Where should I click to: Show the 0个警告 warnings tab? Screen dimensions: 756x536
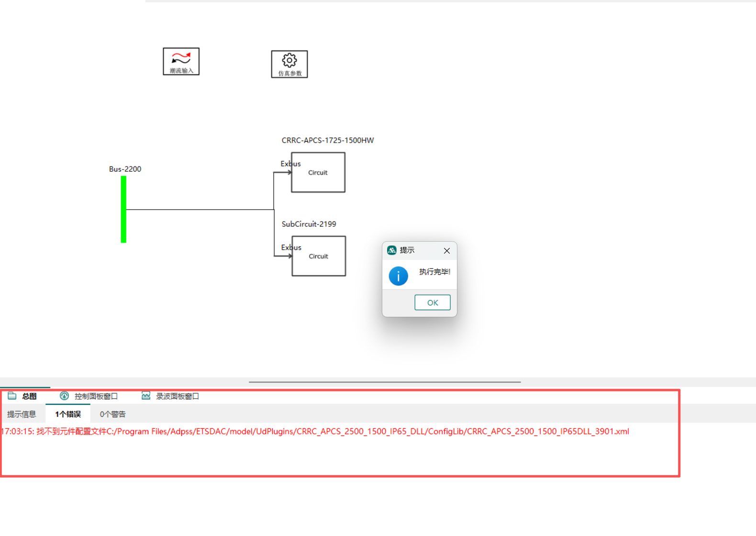point(112,414)
